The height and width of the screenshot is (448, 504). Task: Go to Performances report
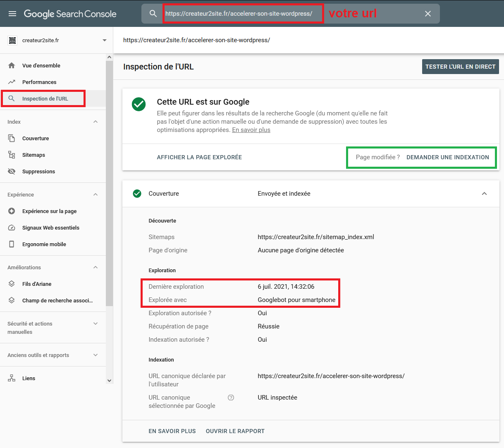pos(39,82)
